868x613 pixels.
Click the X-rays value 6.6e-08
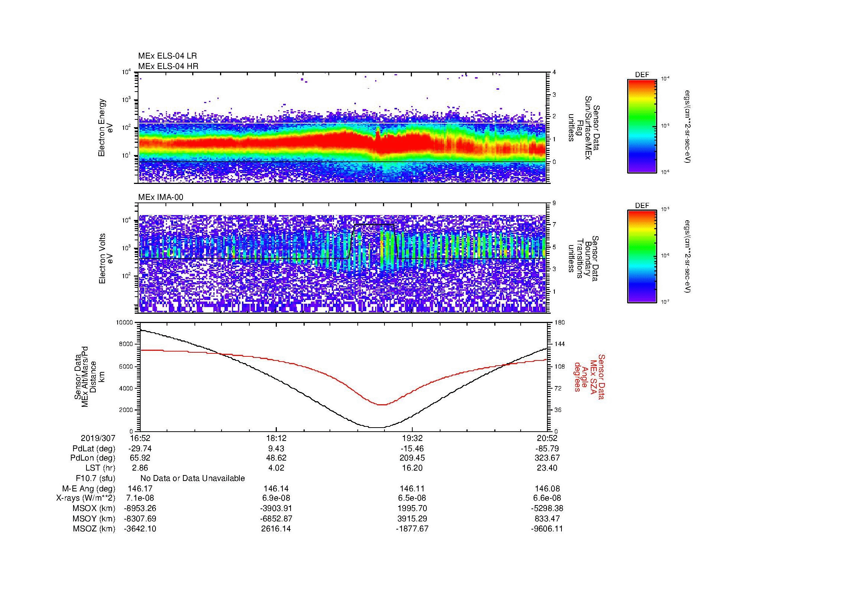pyautogui.click(x=547, y=498)
